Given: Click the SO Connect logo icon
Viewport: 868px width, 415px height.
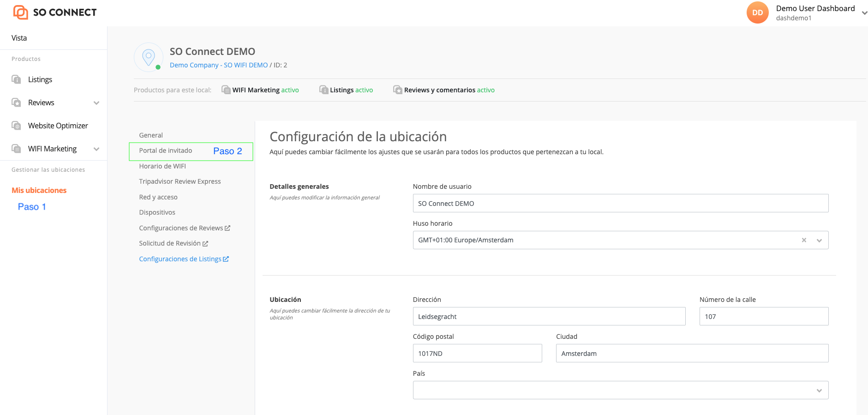Looking at the screenshot, I should [x=21, y=12].
